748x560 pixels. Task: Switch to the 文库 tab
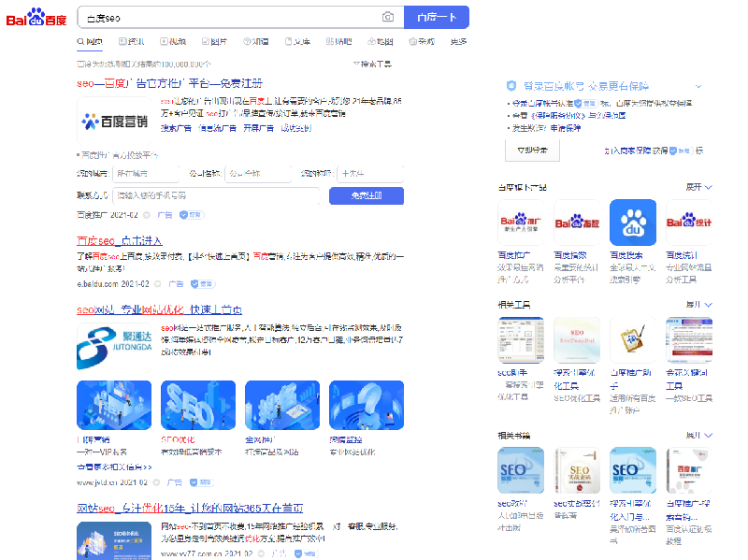pyautogui.click(x=297, y=41)
